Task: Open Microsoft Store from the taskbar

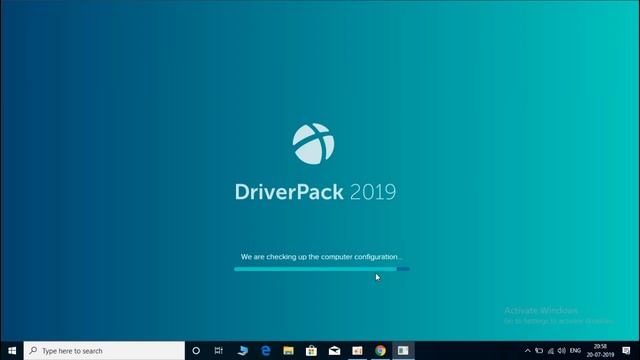Action: click(311, 351)
